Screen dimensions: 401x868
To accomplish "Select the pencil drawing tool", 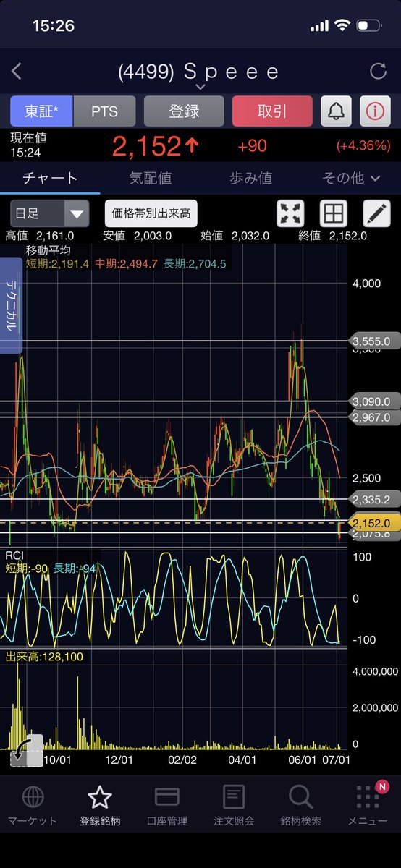I will [376, 213].
